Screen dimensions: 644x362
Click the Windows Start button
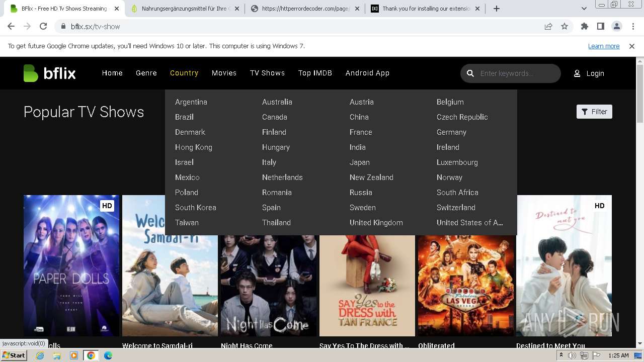click(x=14, y=355)
